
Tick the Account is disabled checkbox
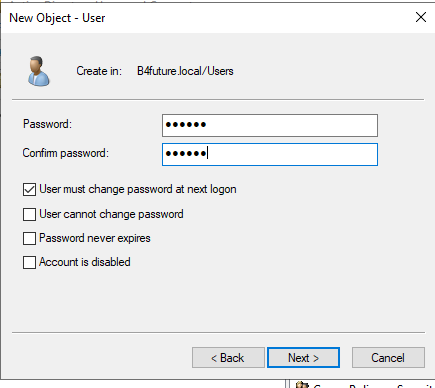29,262
